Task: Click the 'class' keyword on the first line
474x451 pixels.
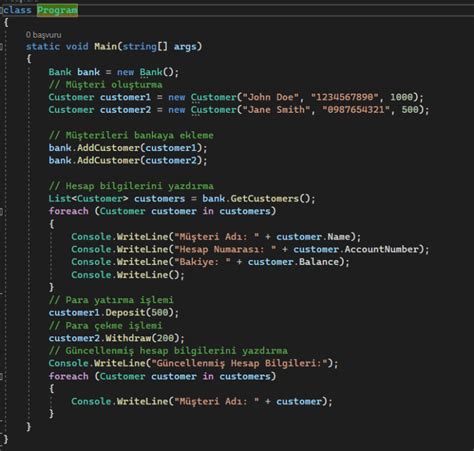Action: click(17, 10)
